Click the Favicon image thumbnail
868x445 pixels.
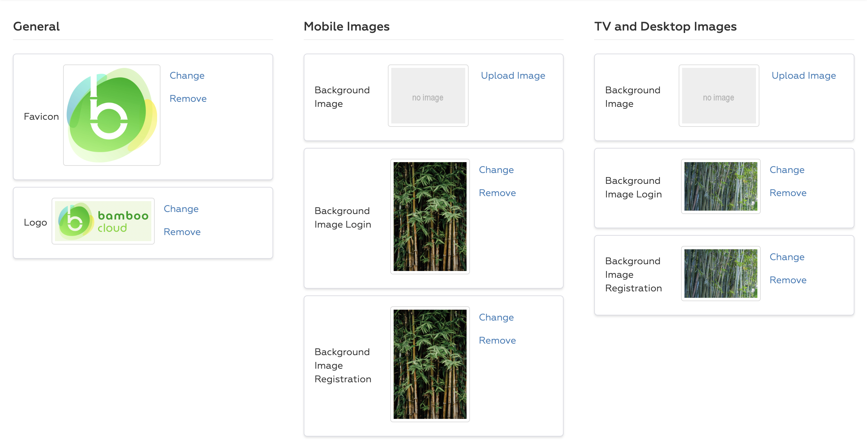pyautogui.click(x=112, y=115)
